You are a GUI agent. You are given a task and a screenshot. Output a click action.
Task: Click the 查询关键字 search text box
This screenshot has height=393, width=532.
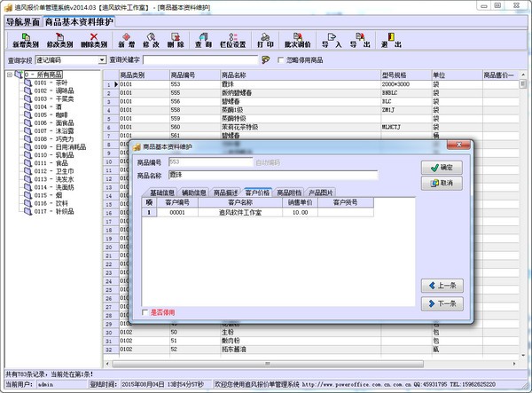[x=200, y=59]
